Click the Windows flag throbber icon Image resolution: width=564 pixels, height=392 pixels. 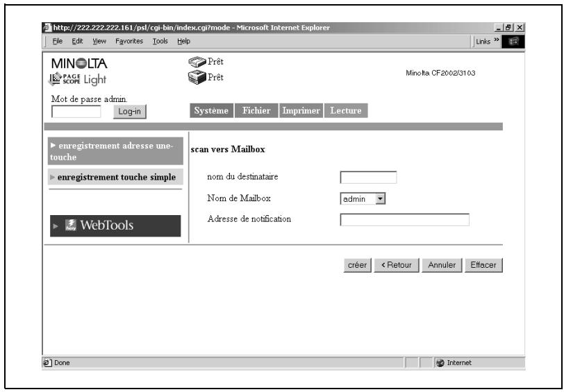[x=513, y=42]
